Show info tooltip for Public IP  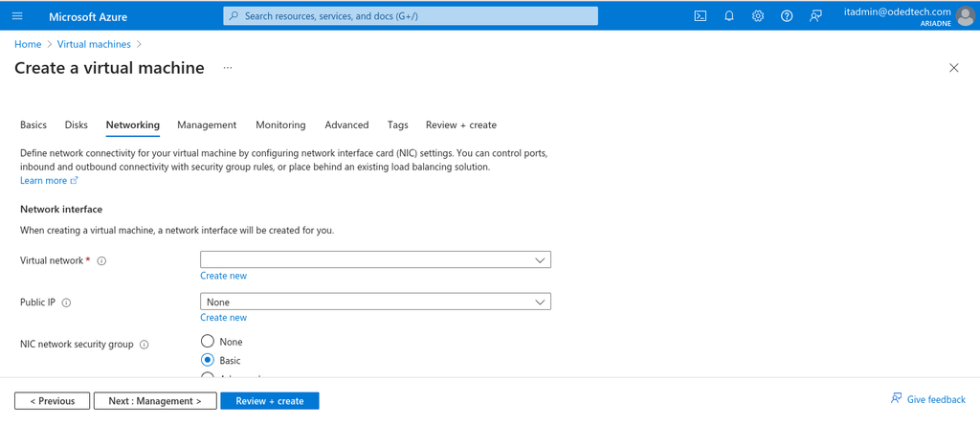coord(66,303)
